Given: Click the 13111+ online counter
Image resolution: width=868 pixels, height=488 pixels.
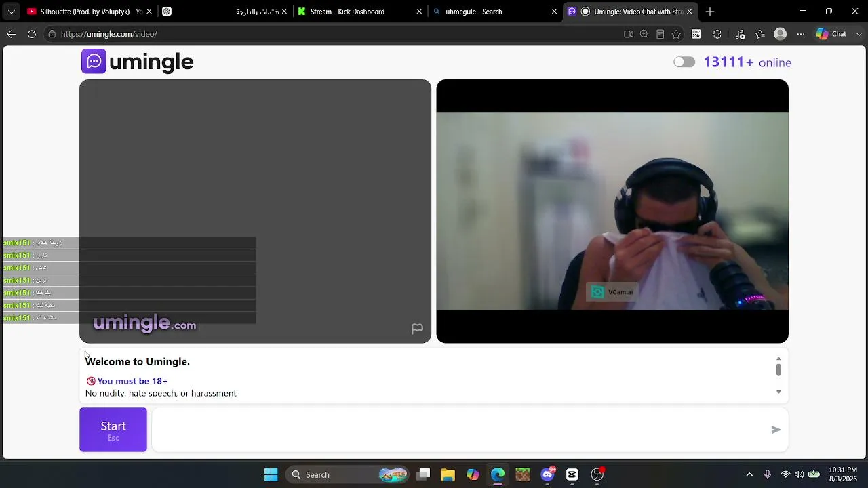Looking at the screenshot, I should (747, 62).
